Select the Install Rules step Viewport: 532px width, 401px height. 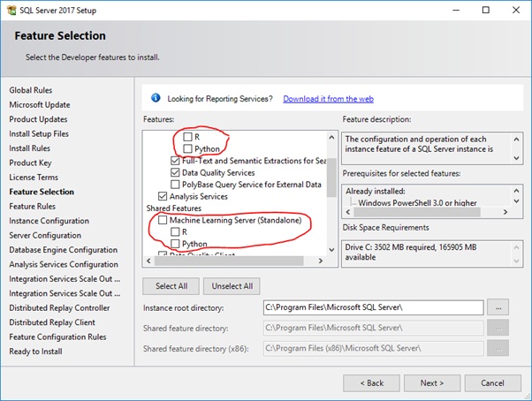click(29, 148)
